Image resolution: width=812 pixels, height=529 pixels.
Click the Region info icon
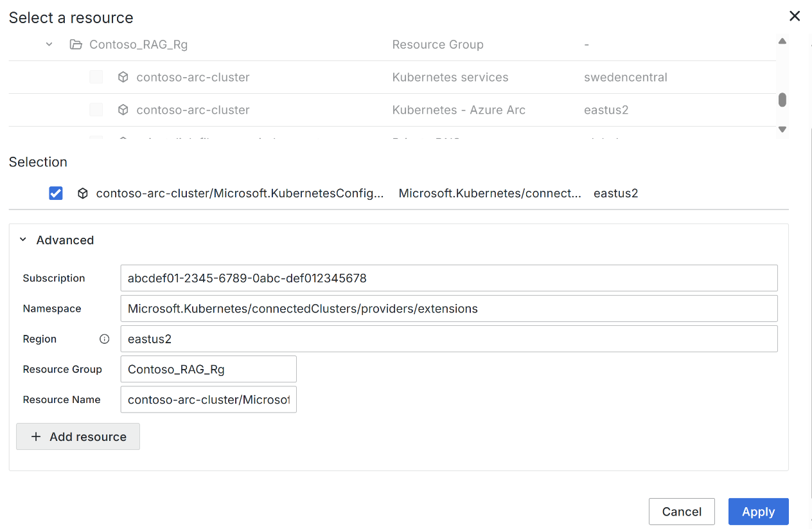point(105,339)
